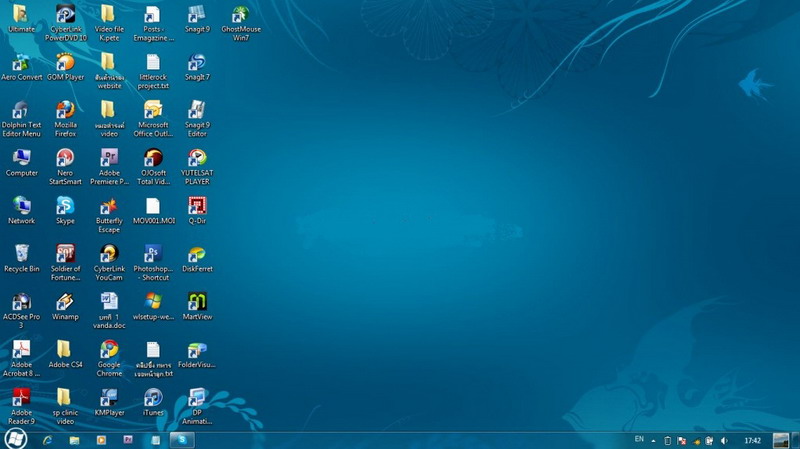Viewport: 800px width, 449px height.
Task: Expand hidden system tray icons
Action: [653, 440]
